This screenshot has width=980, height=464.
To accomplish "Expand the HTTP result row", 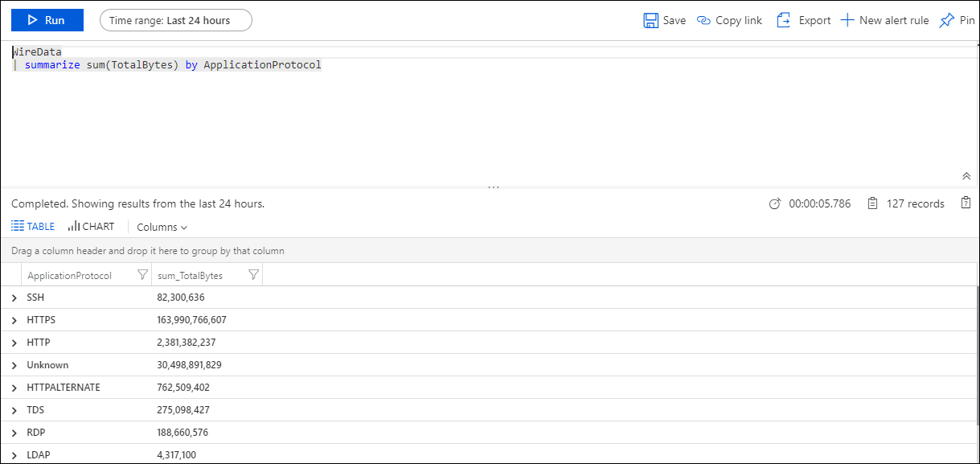I will [x=14, y=343].
